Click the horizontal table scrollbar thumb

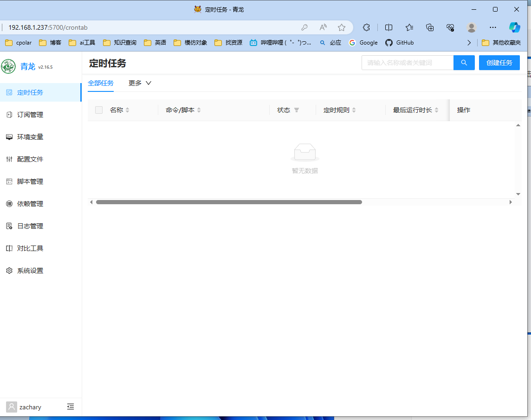[229, 202]
